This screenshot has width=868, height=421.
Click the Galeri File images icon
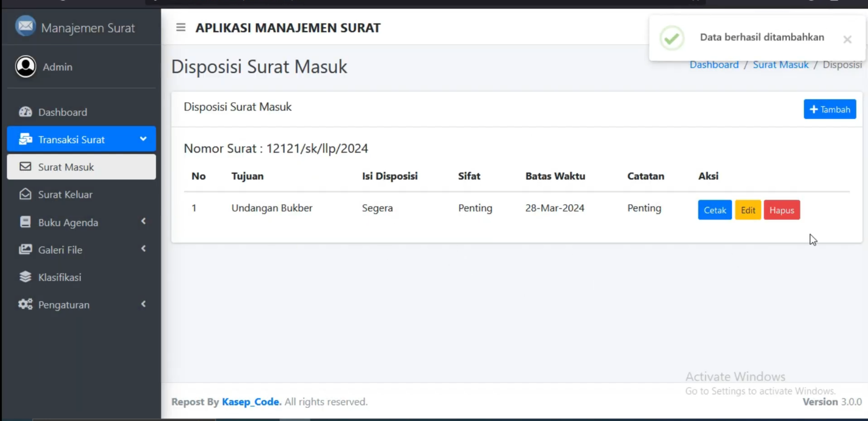coord(25,249)
